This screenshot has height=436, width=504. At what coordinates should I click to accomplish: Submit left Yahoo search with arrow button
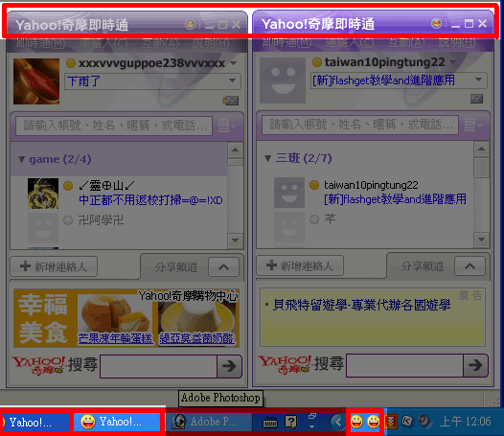click(x=229, y=366)
